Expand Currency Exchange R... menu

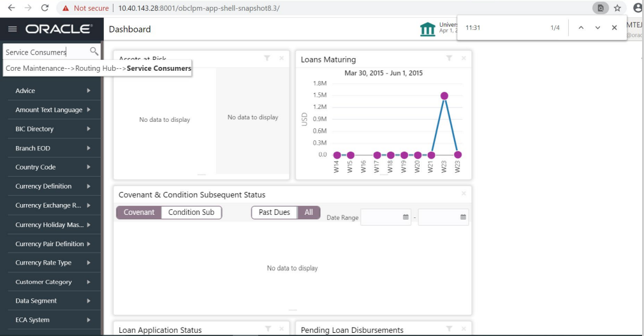pyautogui.click(x=54, y=205)
